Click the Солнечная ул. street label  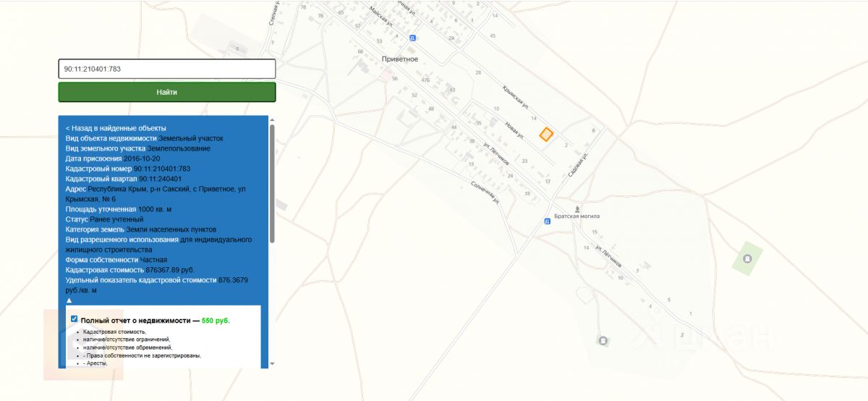click(x=485, y=190)
